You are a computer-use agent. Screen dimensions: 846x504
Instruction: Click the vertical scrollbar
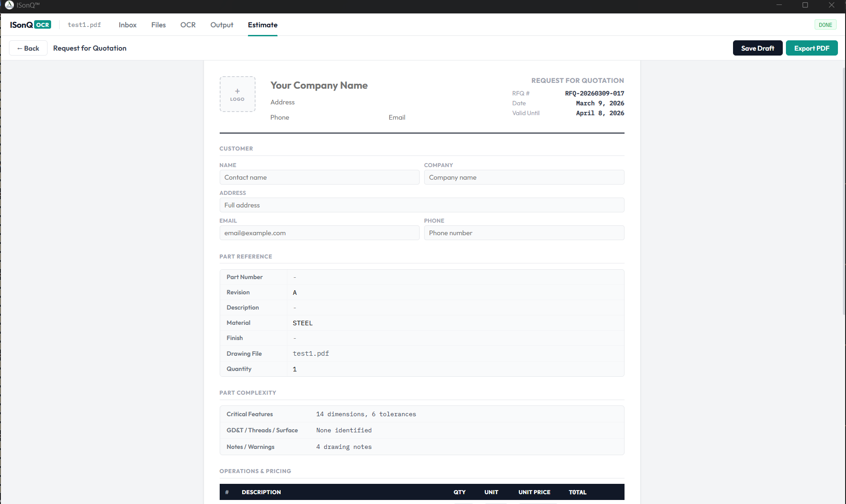pyautogui.click(x=844, y=190)
